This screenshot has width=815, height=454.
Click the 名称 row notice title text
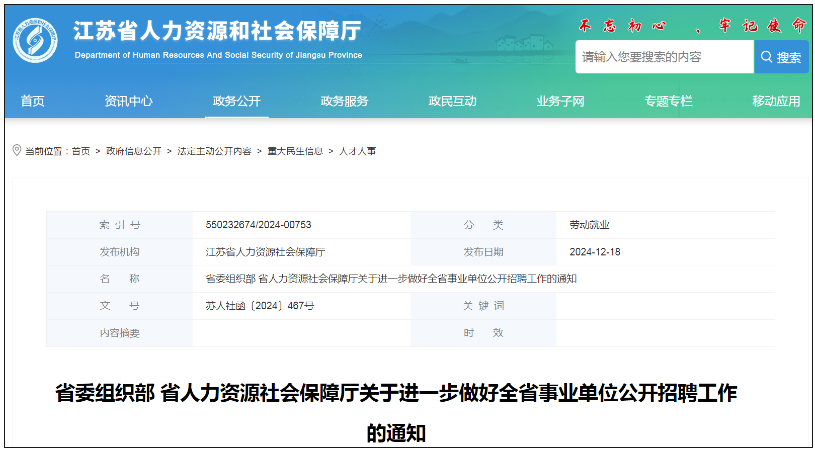click(x=391, y=279)
